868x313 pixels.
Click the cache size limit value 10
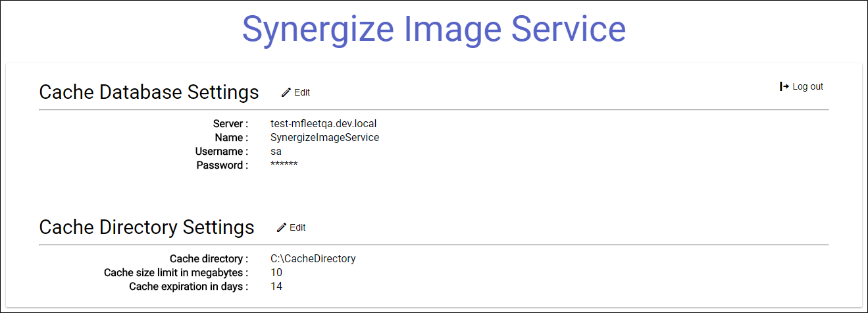[x=276, y=272]
